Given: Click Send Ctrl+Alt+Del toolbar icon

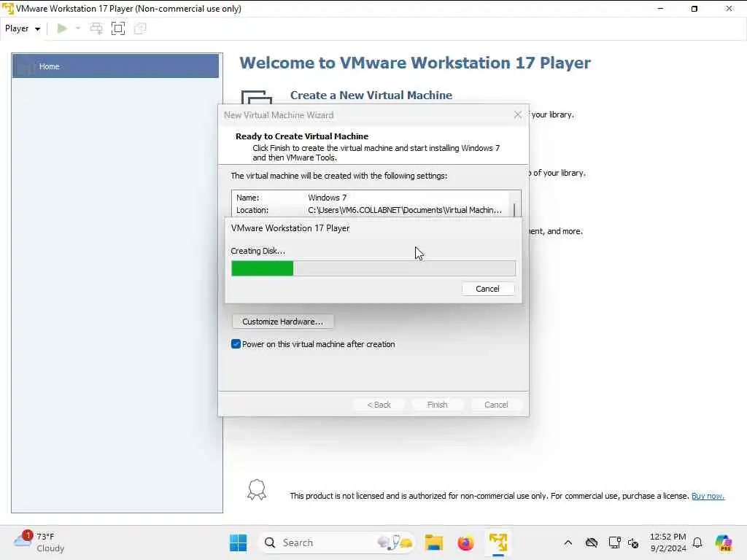Looking at the screenshot, I should point(96,28).
